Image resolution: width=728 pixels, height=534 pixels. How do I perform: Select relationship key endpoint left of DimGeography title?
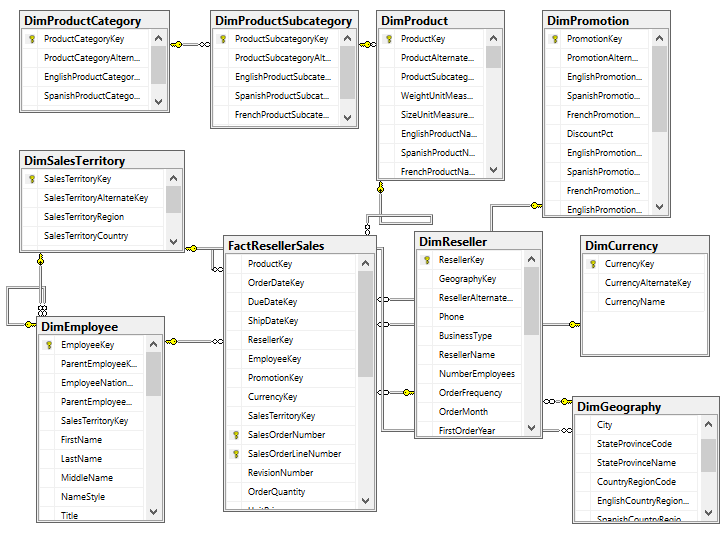coord(566,401)
